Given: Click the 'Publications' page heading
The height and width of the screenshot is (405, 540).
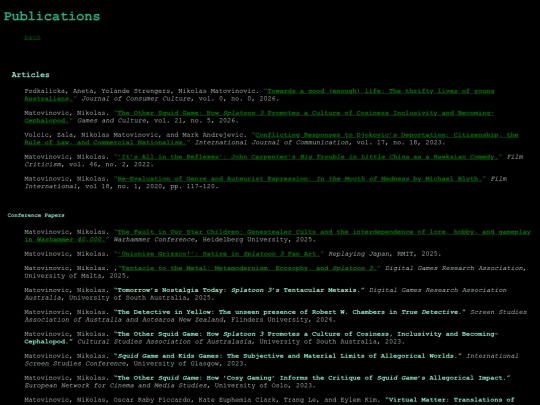Looking at the screenshot, I should point(52,16).
